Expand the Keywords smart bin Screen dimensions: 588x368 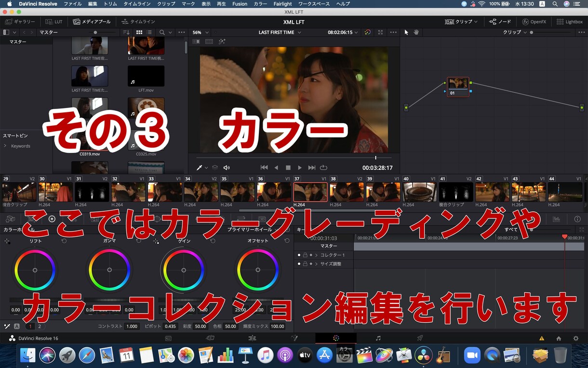click(x=5, y=146)
